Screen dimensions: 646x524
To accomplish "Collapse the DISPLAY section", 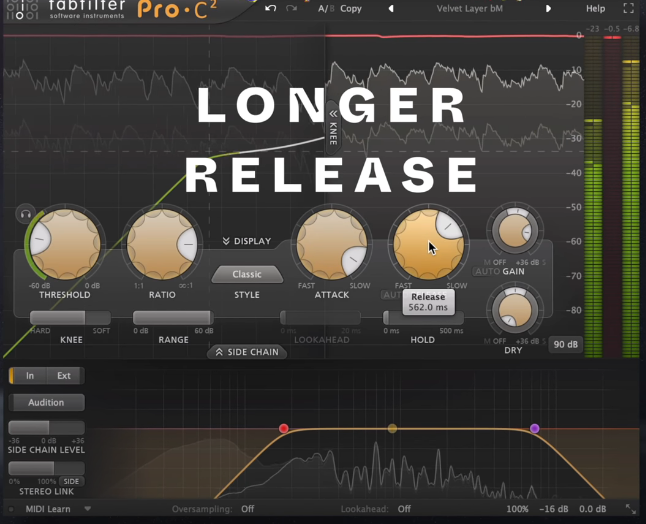I will click(x=247, y=241).
